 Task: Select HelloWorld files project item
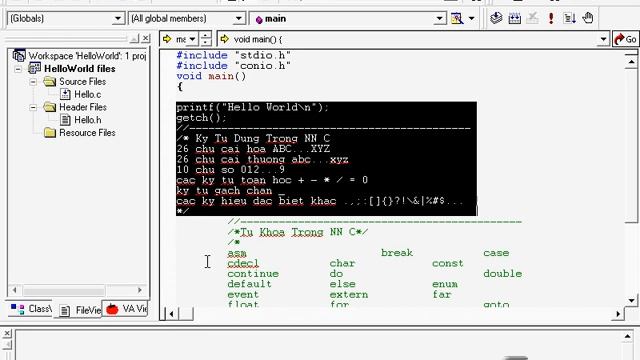coord(80,69)
